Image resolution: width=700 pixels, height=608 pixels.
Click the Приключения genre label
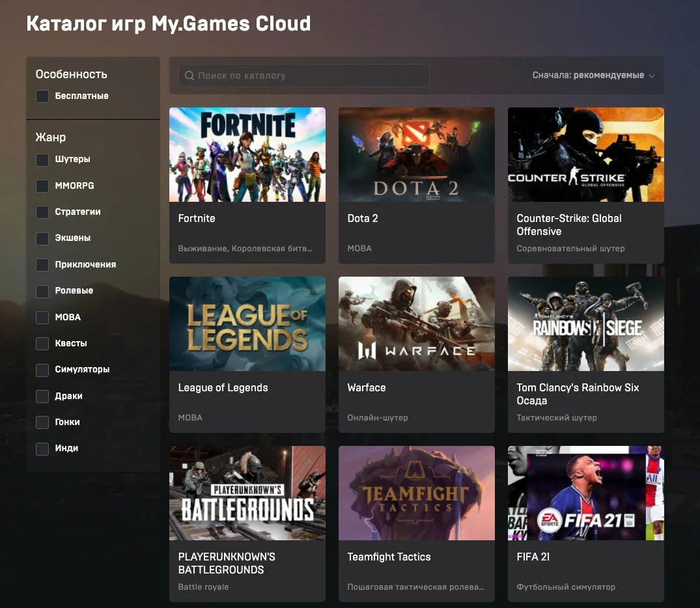pyautogui.click(x=85, y=264)
